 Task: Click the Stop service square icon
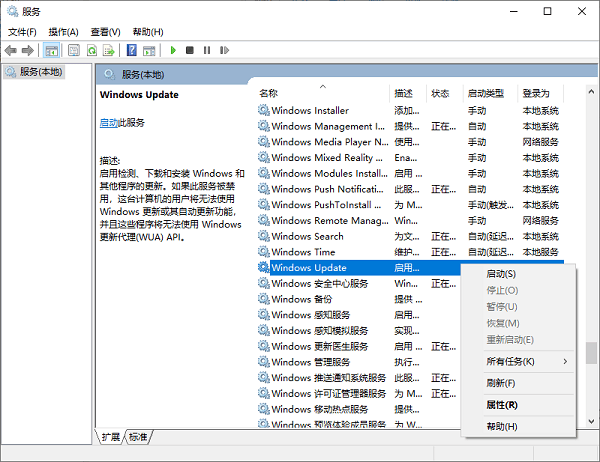189,50
